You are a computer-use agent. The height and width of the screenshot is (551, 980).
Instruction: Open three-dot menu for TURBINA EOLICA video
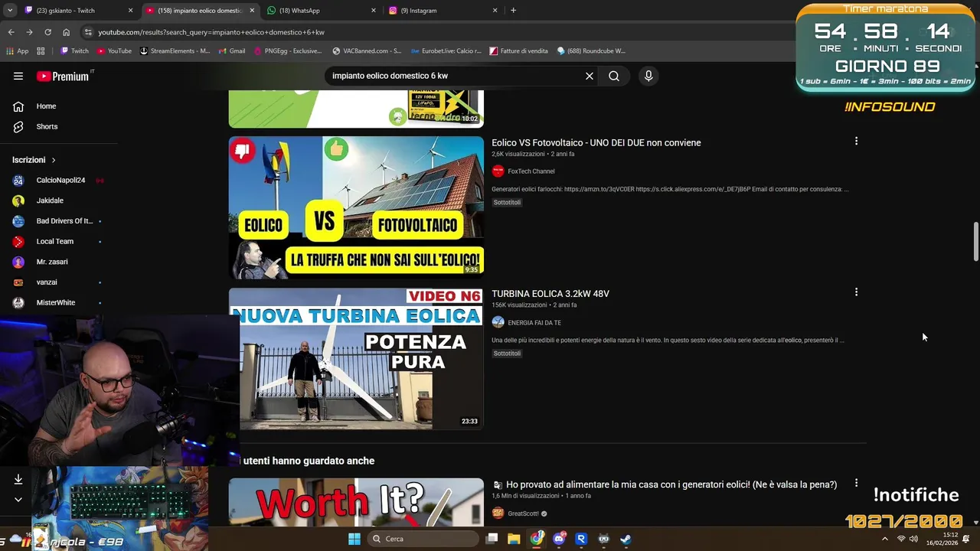pyautogui.click(x=856, y=292)
